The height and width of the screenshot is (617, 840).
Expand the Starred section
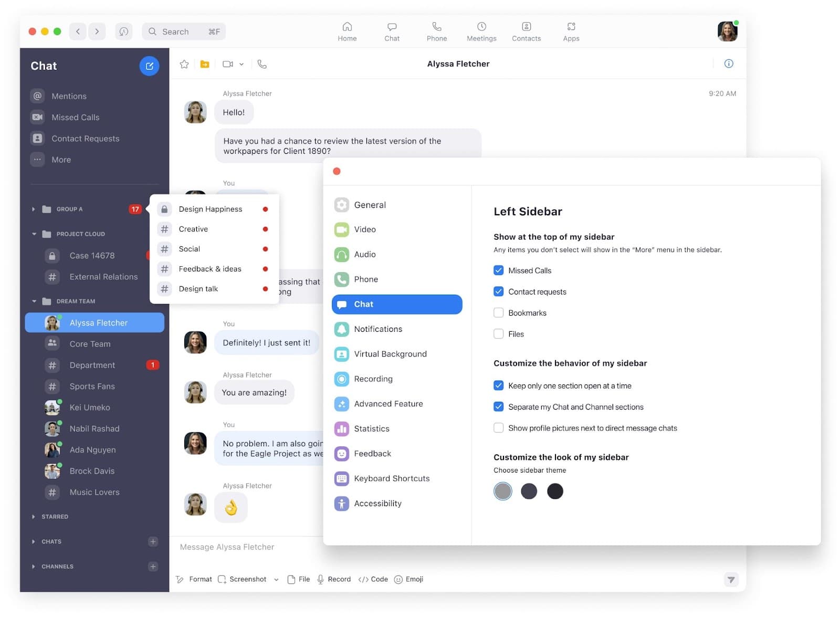(34, 517)
